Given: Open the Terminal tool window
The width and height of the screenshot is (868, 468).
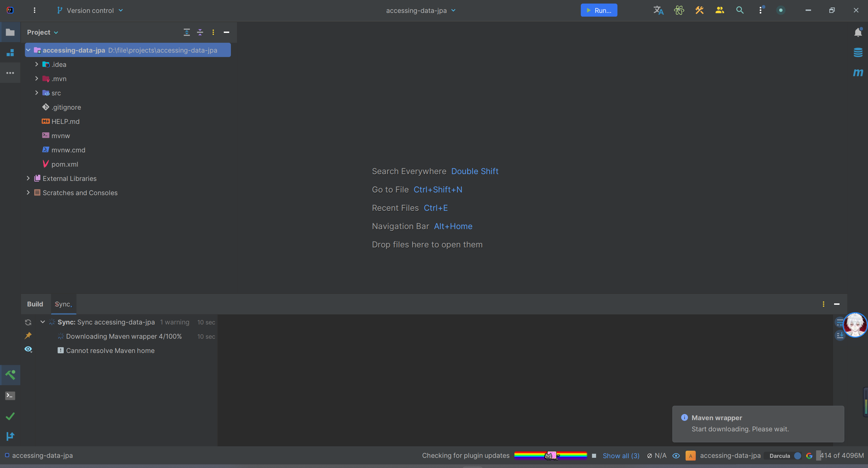Looking at the screenshot, I should (x=10, y=396).
